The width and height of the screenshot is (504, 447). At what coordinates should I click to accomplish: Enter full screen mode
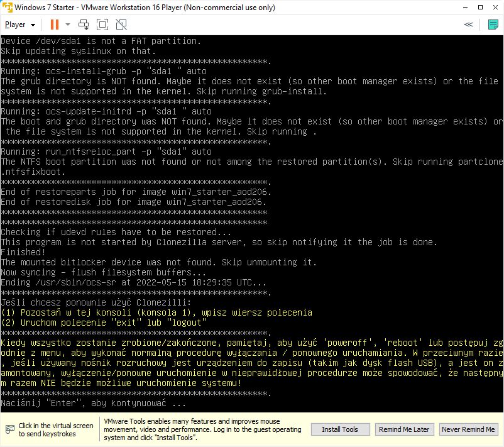[x=102, y=25]
